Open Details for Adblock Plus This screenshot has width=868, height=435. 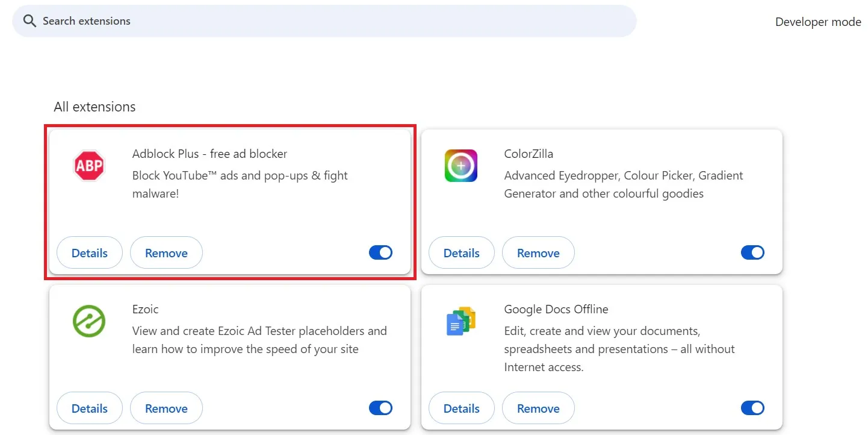pyautogui.click(x=90, y=253)
